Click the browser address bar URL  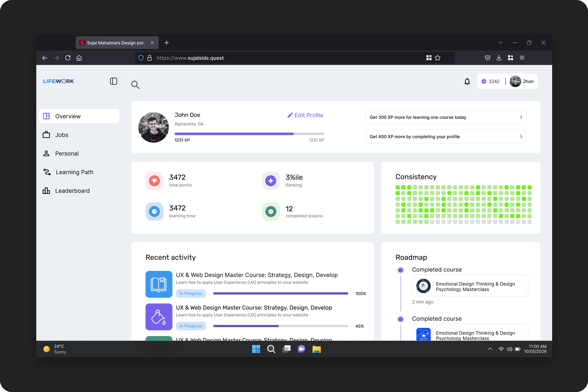[190, 58]
